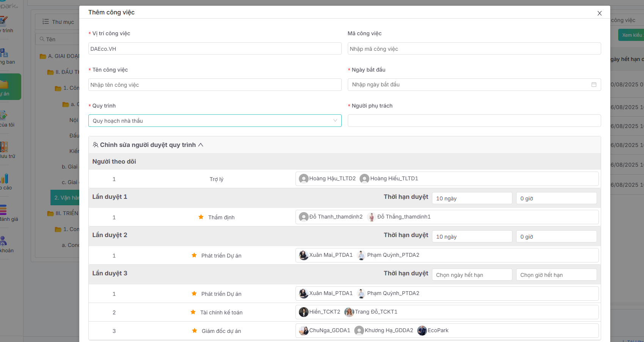Open Lần duyệt 3 deadline date picker
This screenshot has height=342, width=644.
[472, 275]
